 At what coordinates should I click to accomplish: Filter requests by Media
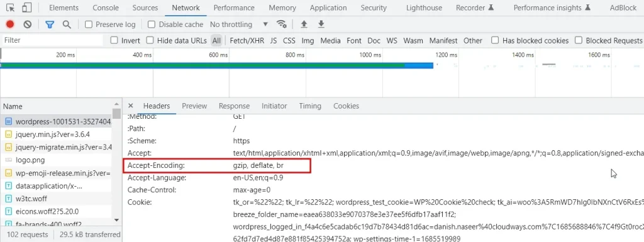pos(331,40)
